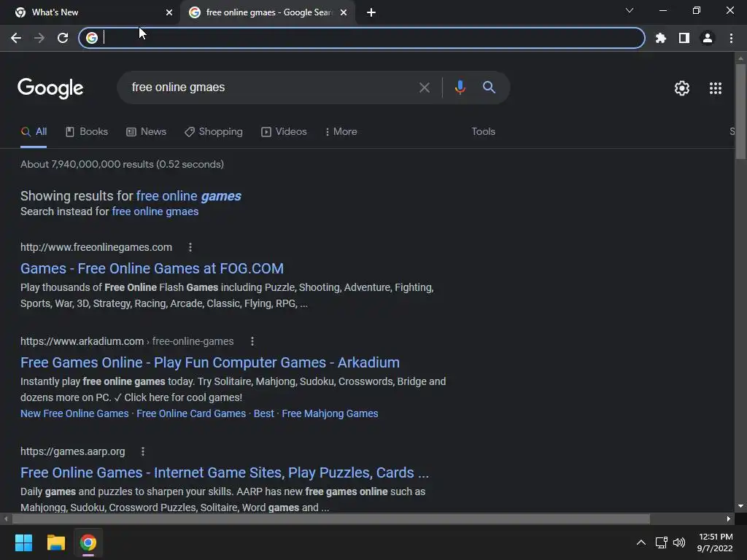Click the Google icon in the address bar
The width and height of the screenshot is (747, 560).
92,38
